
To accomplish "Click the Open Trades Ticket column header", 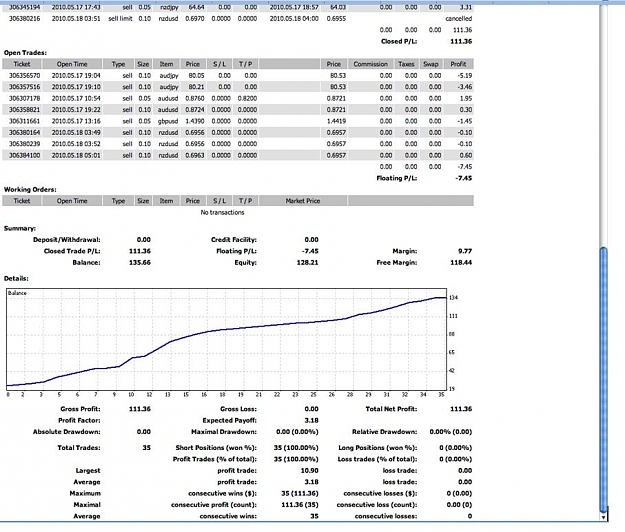I will click(x=22, y=64).
